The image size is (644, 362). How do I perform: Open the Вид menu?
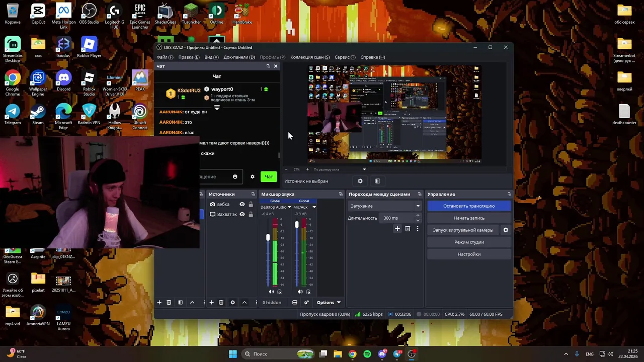point(211,57)
